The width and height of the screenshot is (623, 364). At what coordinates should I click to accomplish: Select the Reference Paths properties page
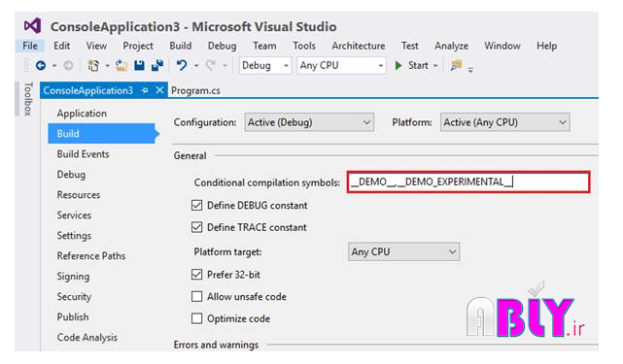tap(91, 256)
